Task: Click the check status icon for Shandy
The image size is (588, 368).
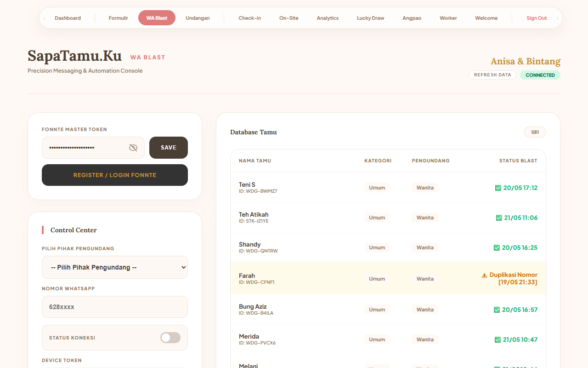Action: point(497,247)
